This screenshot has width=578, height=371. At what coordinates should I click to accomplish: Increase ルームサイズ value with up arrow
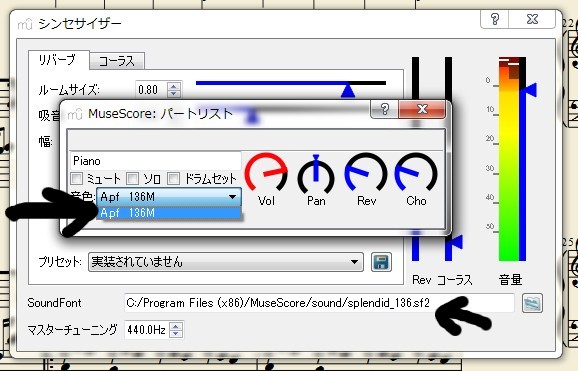click(x=174, y=86)
